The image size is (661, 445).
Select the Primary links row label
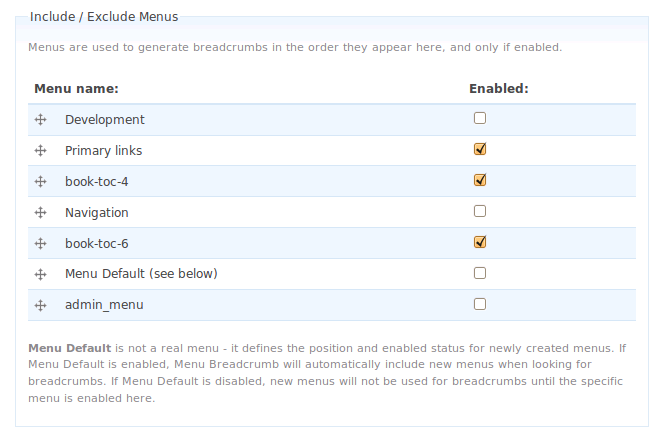tap(103, 151)
